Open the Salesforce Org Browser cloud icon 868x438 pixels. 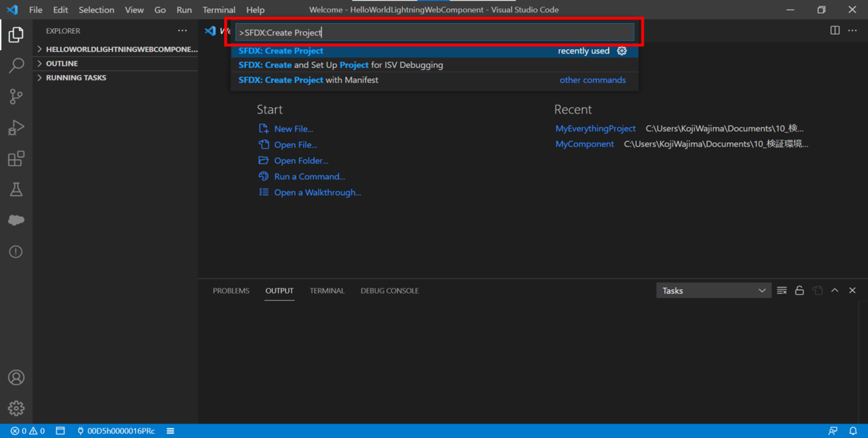16,220
